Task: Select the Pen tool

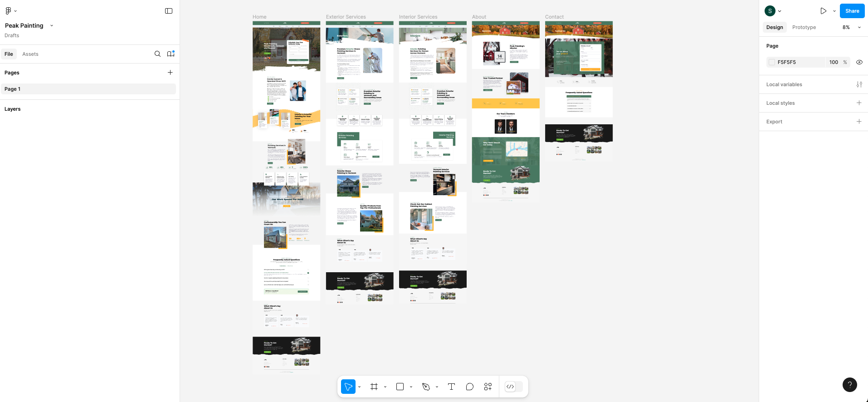Action: 426,387
